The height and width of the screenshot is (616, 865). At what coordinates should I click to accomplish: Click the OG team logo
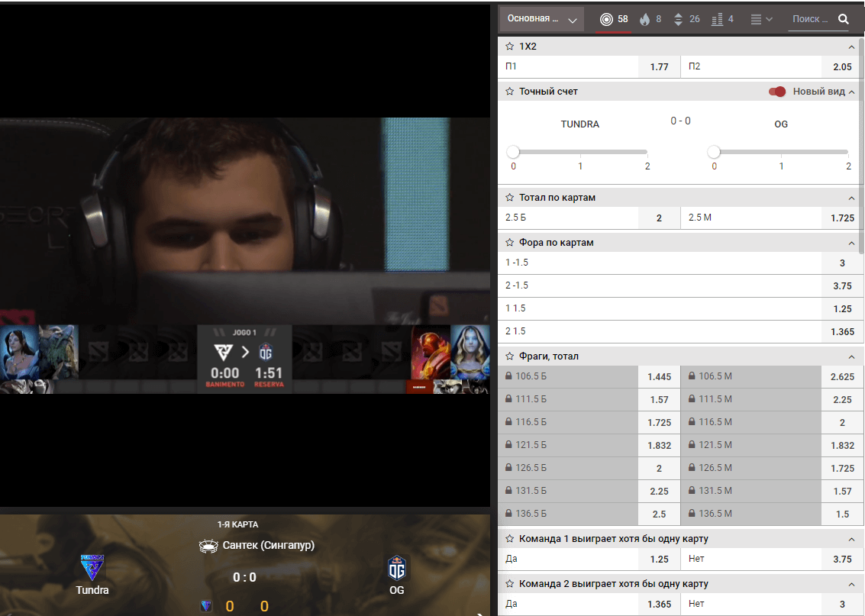397,568
